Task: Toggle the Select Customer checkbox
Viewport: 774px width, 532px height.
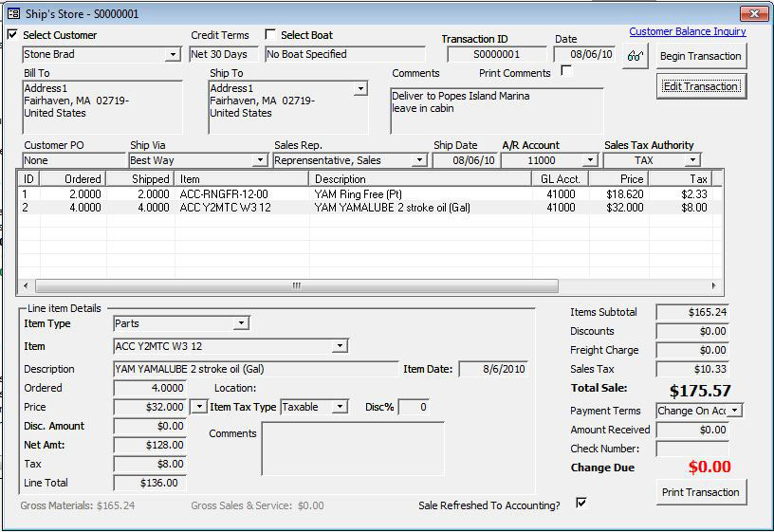Action: click(x=12, y=35)
